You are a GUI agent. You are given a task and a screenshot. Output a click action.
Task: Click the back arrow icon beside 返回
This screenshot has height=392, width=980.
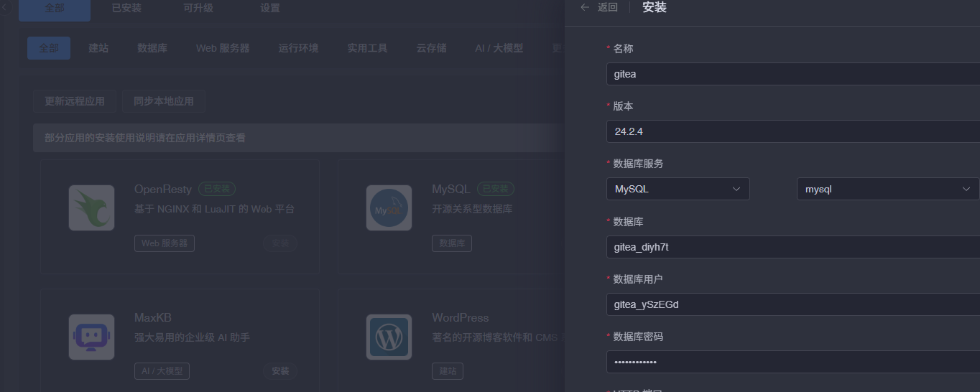click(585, 7)
